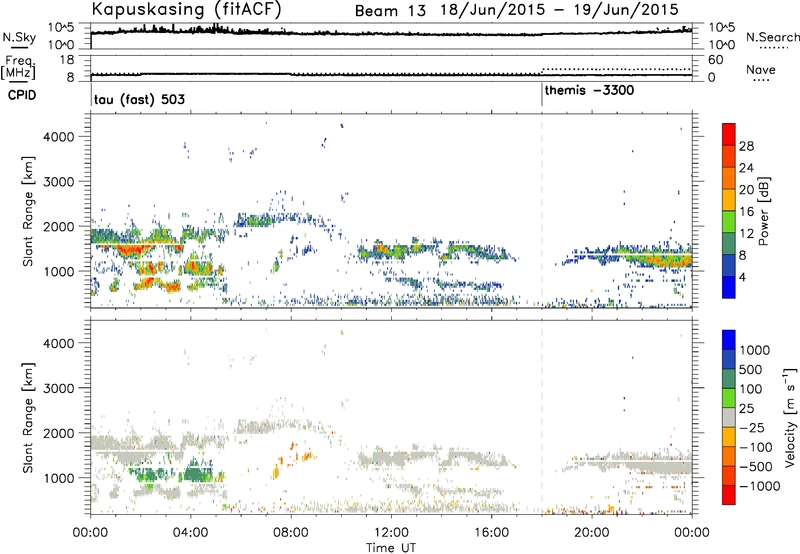This screenshot has height=554, width=800.
Task: Click the 12 label on Power colorbar
Action: (746, 234)
